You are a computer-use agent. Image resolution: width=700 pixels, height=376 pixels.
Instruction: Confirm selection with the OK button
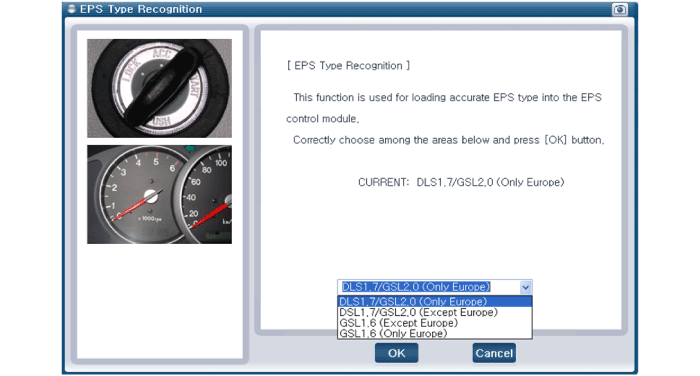coord(396,353)
